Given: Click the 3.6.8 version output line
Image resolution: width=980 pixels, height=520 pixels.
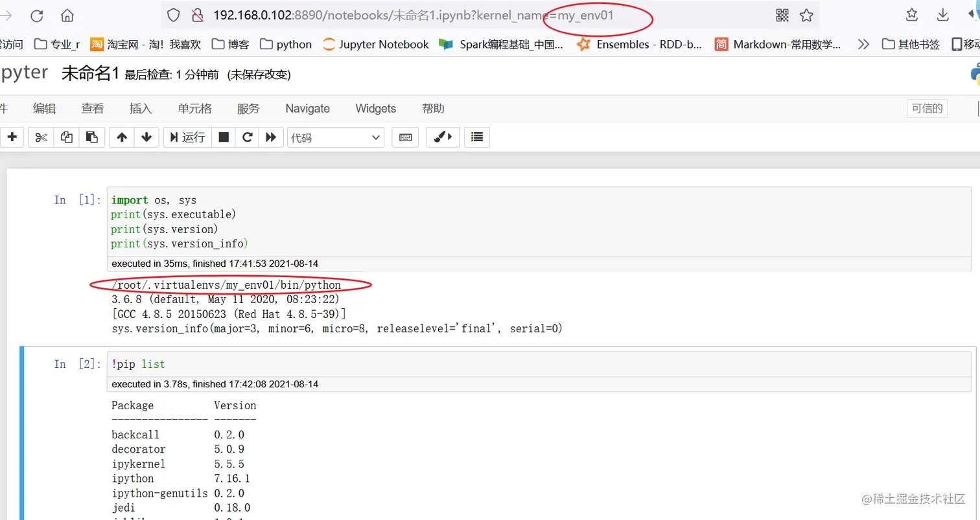Looking at the screenshot, I should click(226, 300).
